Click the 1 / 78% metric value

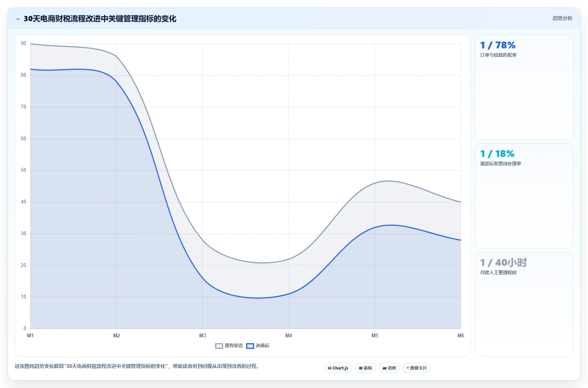[498, 45]
